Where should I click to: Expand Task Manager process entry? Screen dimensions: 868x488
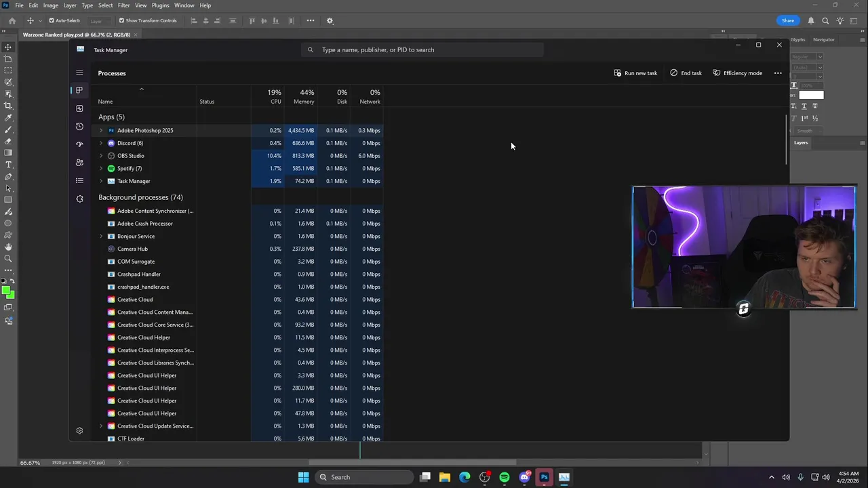[101, 181]
